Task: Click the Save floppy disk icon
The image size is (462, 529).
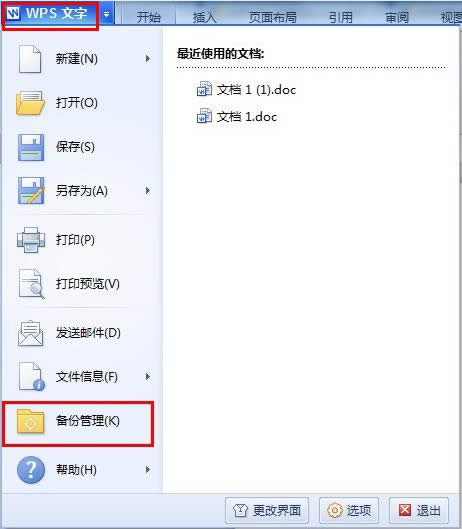Action: [x=31, y=147]
